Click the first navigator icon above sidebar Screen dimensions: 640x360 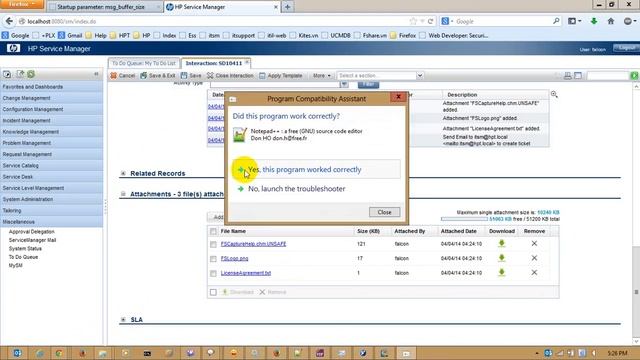(x=7, y=74)
